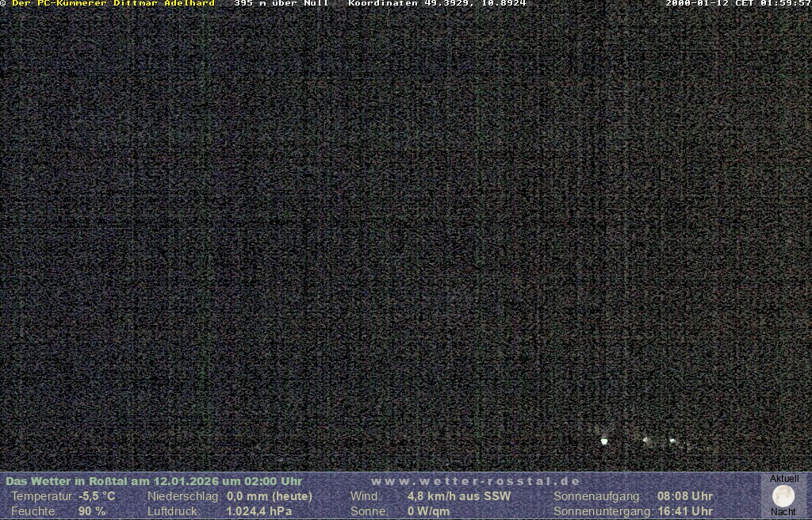The height and width of the screenshot is (520, 812).
Task: Click the sunrise time 08:08 Uhr
Action: pos(685,496)
